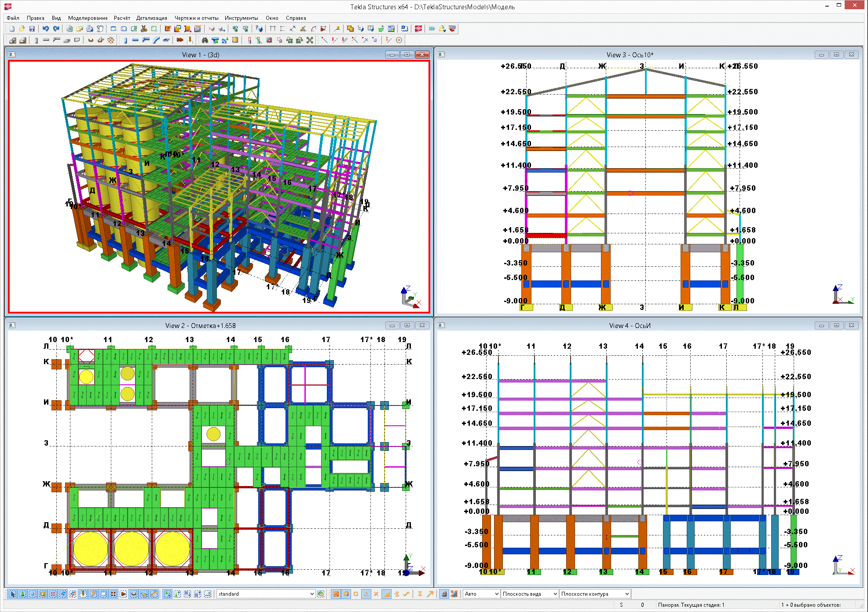Viewport: 868px width, 612px height.
Task: Toggle the orange circle snap switch
Action: (x=356, y=594)
